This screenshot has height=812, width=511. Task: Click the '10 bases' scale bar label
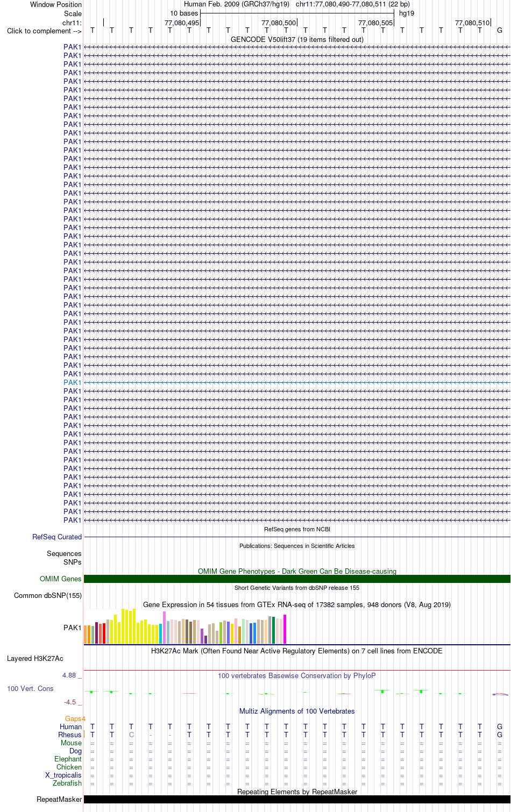(184, 13)
